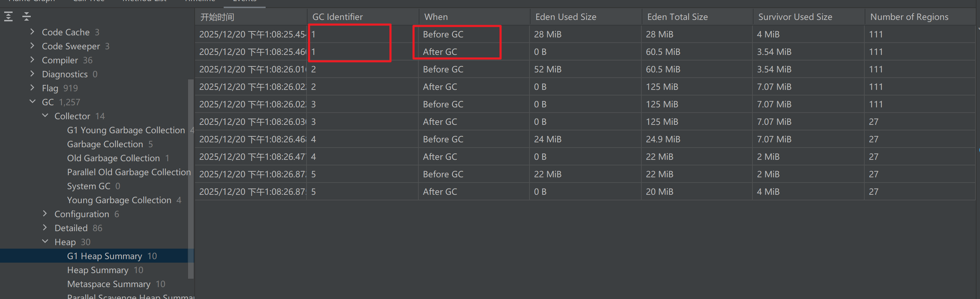This screenshot has height=299, width=980.
Task: Click the Collapse All tree icon
Action: pyautogui.click(x=26, y=16)
